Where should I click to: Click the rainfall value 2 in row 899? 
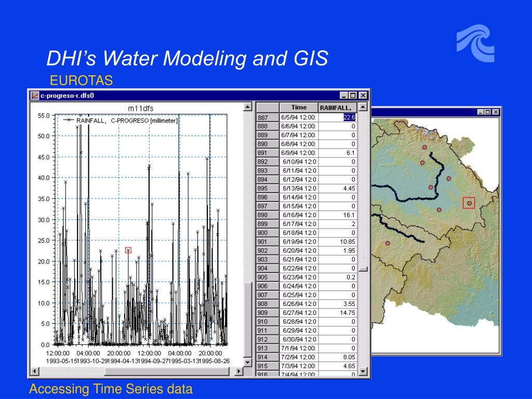pyautogui.click(x=338, y=224)
